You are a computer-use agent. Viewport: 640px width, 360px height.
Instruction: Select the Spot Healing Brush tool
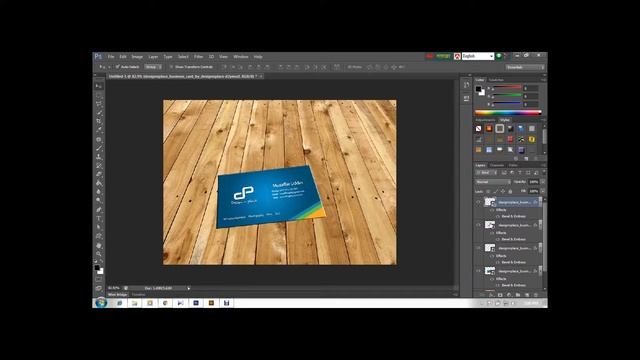99,139
